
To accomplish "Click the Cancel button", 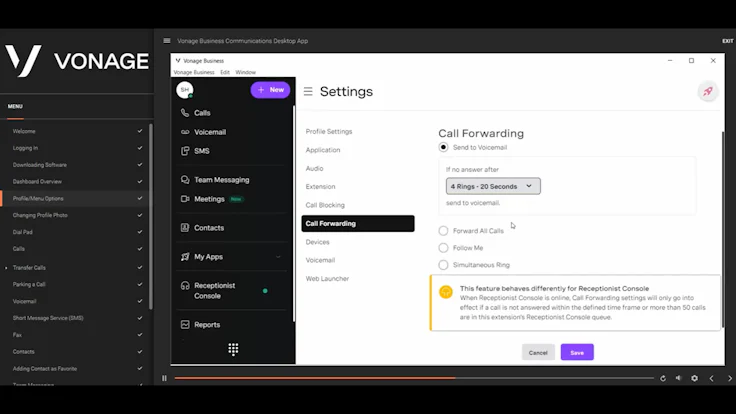I will point(538,353).
